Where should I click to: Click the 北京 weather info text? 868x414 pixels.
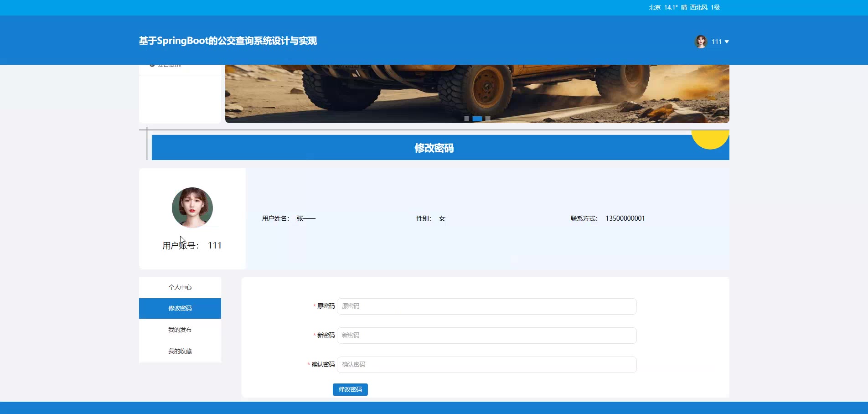(684, 7)
